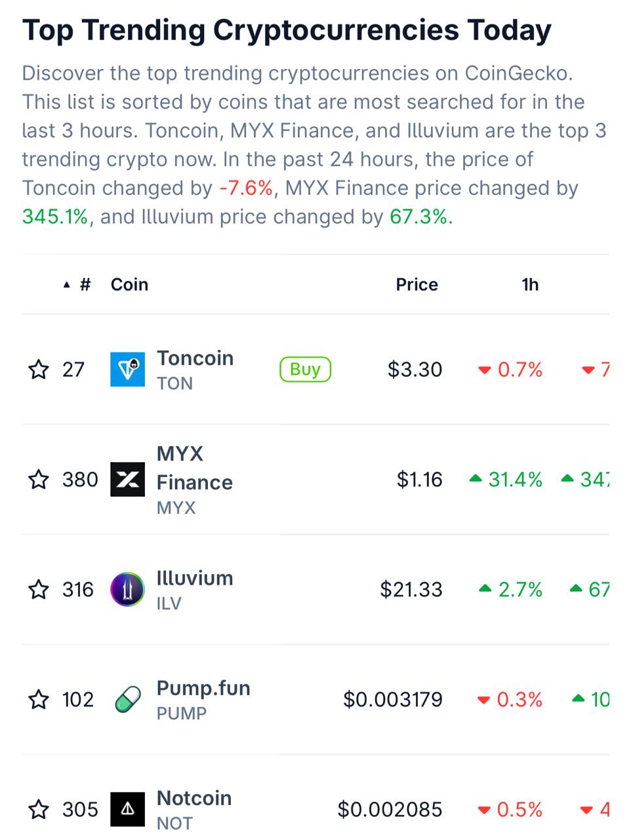Add Pump.fun to favorites via star
The height and width of the screenshot is (840, 631).
(x=39, y=700)
